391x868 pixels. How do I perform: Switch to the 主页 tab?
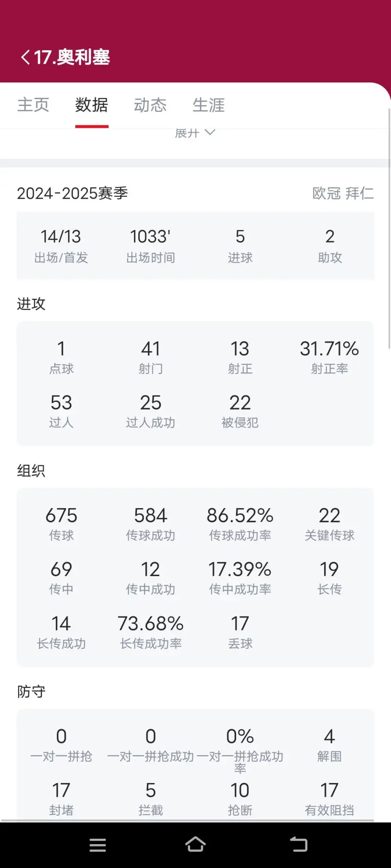point(33,105)
